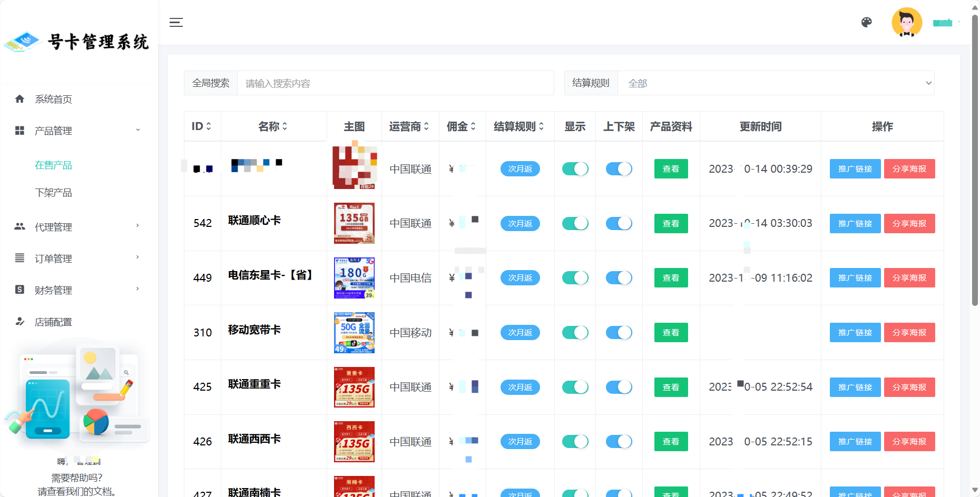Toggle 上下架 switch for 移动宽带卡
Image resolution: width=980 pixels, height=497 pixels.
coord(619,332)
